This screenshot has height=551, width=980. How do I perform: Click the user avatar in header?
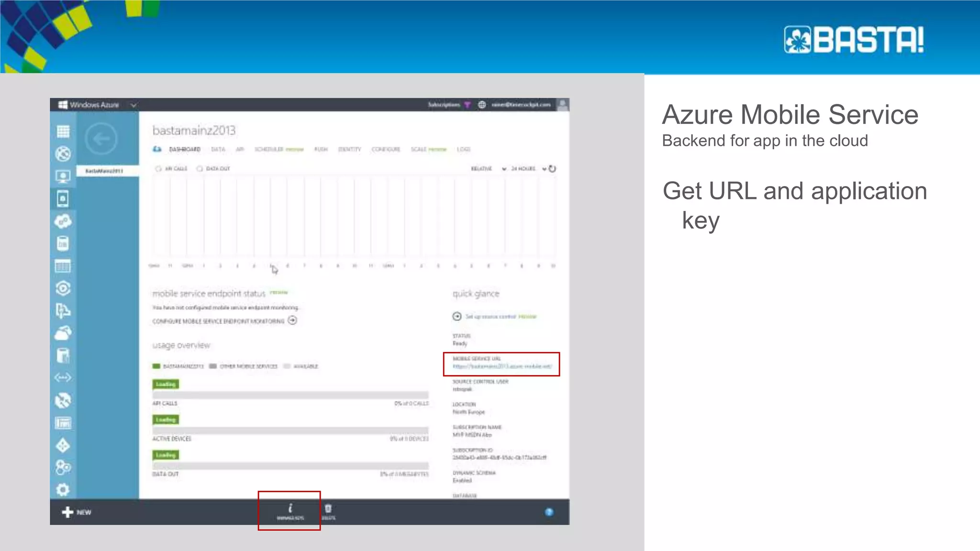click(563, 105)
